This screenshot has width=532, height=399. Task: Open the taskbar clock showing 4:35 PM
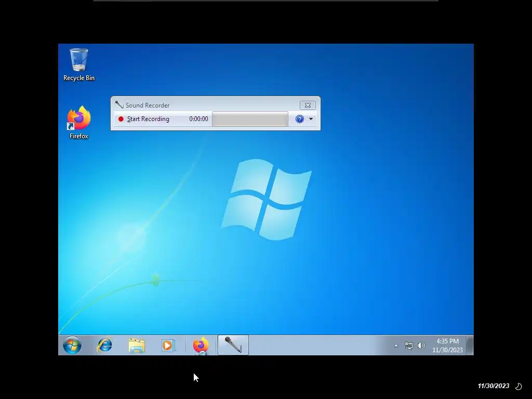(x=447, y=345)
